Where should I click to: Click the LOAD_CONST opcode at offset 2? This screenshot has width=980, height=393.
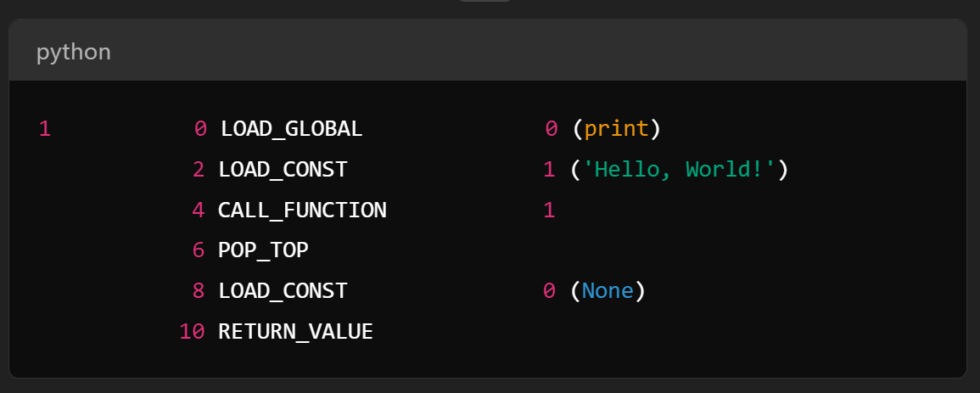(x=283, y=170)
